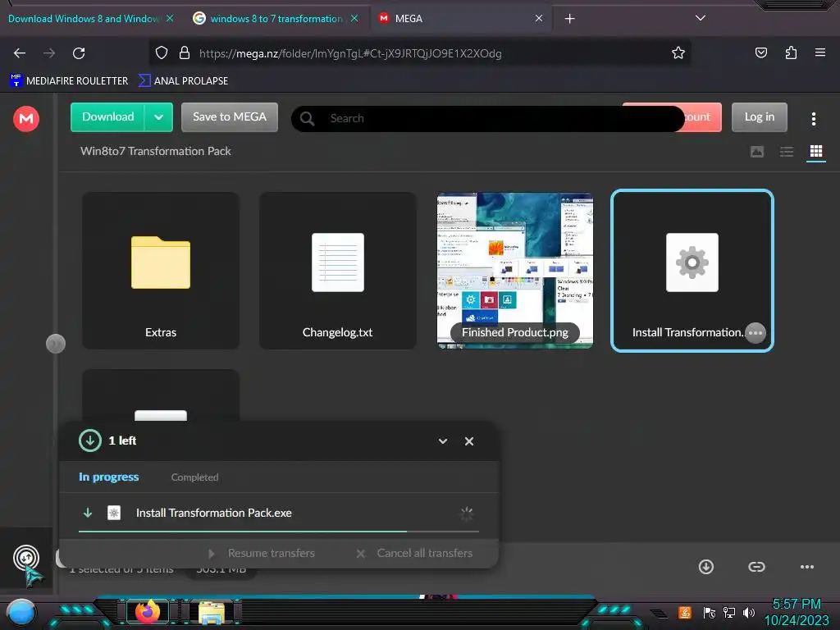Click the volume speaker tray icon
This screenshot has height=630, width=840.
pos(749,612)
